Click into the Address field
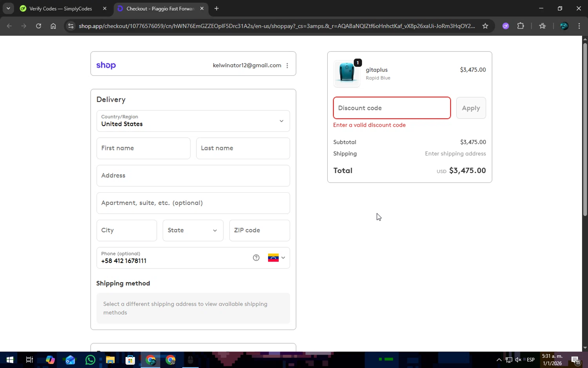588x368 pixels. point(193,176)
